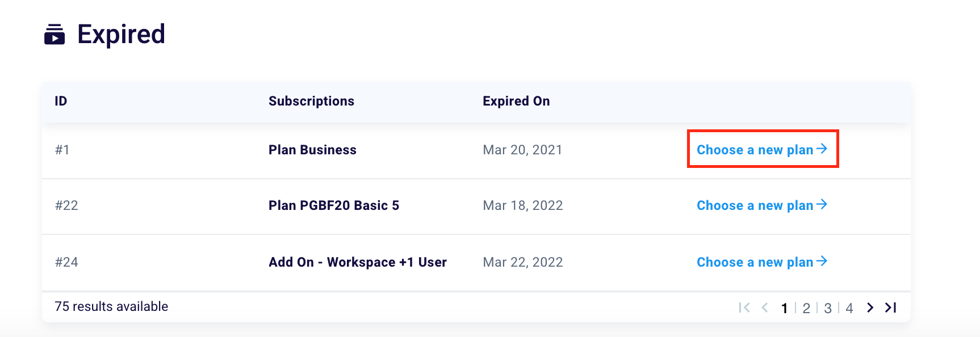Viewport: 980px width, 337px height.
Task: Go to the previous results page
Action: pyautogui.click(x=765, y=307)
